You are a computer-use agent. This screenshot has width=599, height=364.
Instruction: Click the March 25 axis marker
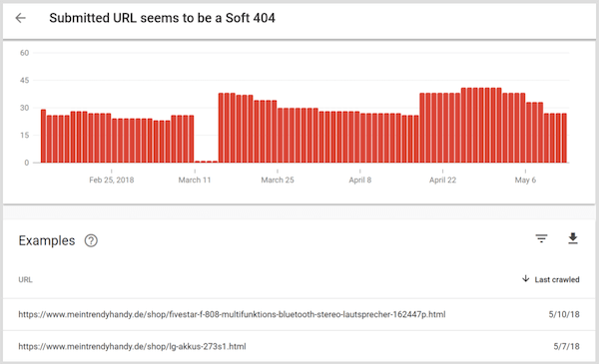coord(278,181)
